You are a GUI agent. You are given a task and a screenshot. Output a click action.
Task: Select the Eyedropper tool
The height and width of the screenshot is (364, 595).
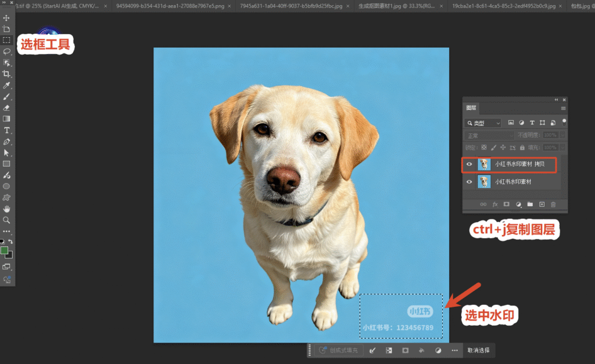pos(6,85)
